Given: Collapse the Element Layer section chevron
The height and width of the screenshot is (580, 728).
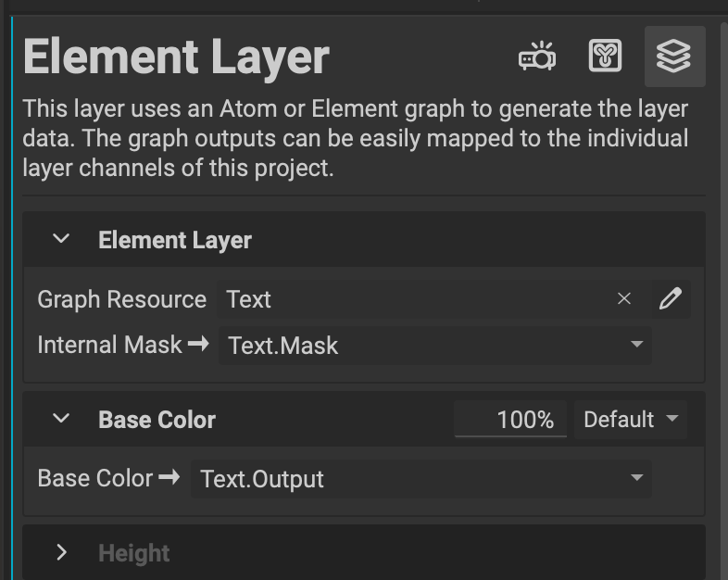Looking at the screenshot, I should [61, 239].
